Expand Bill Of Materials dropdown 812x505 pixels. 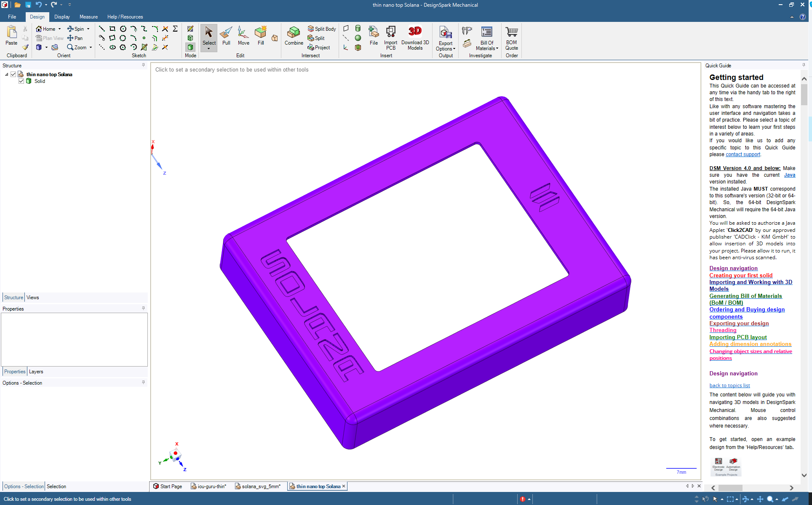[x=487, y=46]
